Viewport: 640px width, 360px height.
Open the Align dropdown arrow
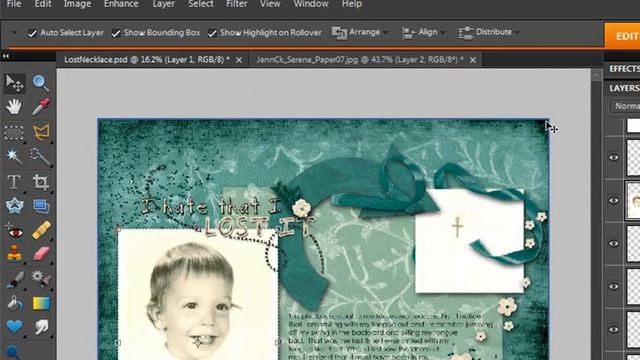443,33
